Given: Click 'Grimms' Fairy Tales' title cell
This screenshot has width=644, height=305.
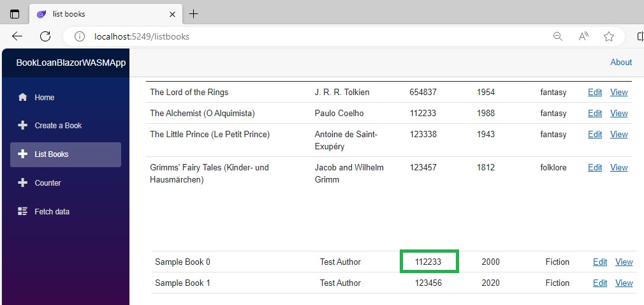Looking at the screenshot, I should pos(210,174).
